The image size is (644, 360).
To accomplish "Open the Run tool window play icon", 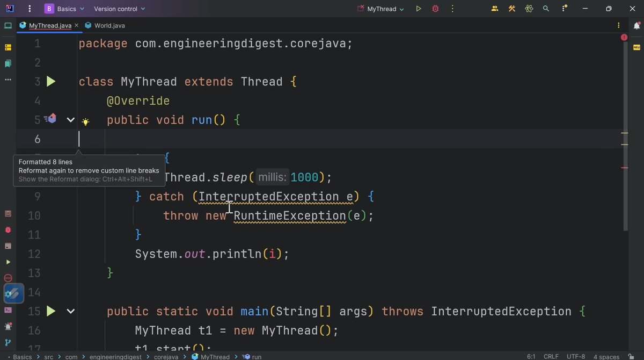I will (8, 262).
